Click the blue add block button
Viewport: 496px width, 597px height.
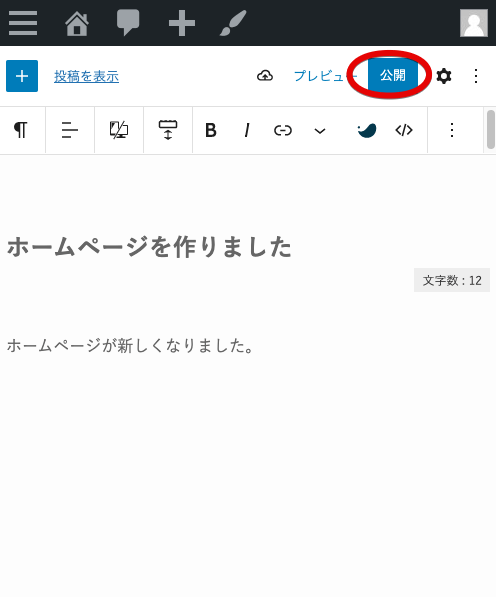(22, 76)
